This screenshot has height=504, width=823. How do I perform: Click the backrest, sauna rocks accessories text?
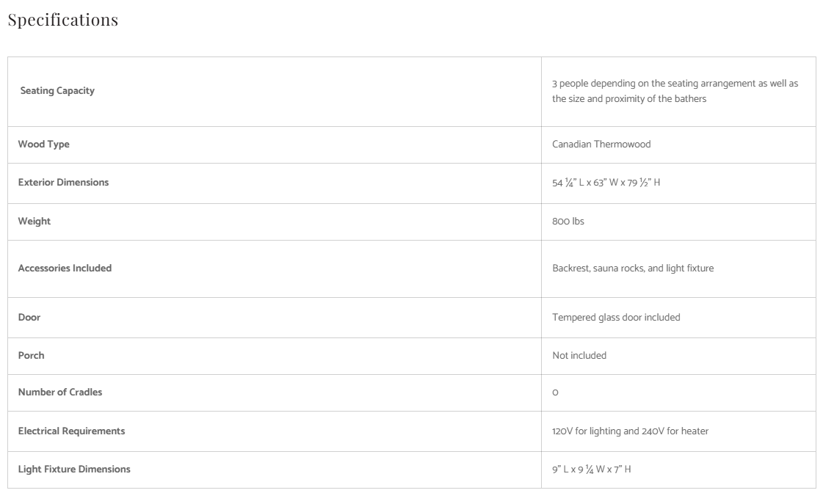click(633, 269)
